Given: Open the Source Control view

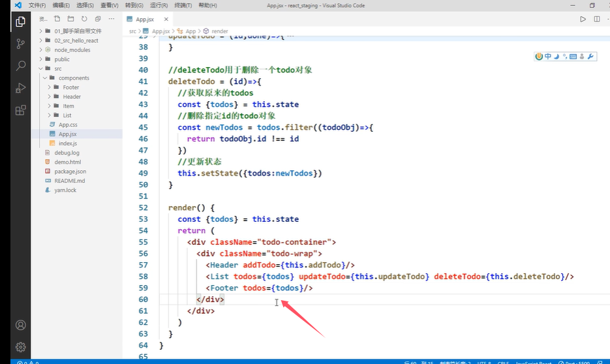Looking at the screenshot, I should [x=21, y=44].
